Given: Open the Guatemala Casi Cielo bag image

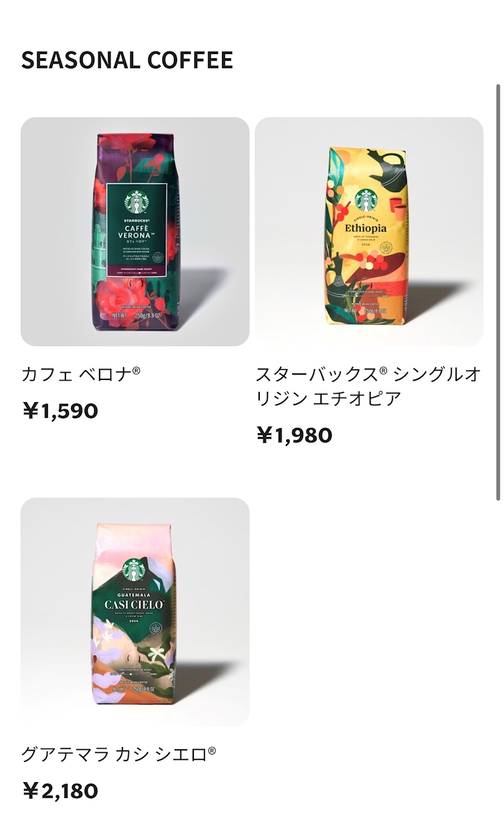Looking at the screenshot, I should pos(135,612).
